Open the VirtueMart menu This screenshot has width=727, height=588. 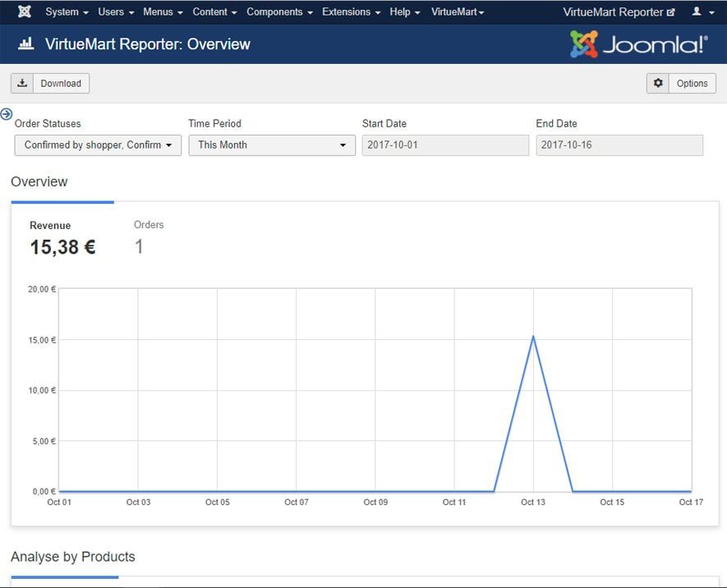(x=458, y=11)
